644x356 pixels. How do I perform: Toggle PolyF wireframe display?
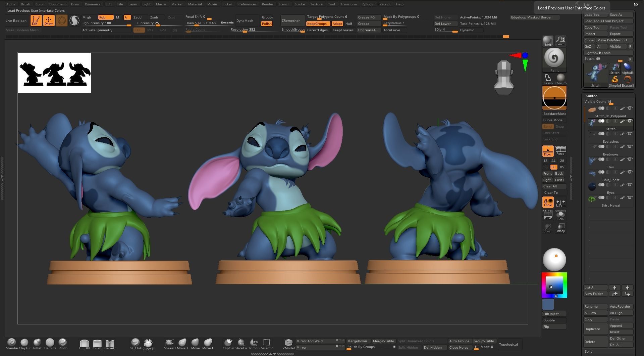[548, 215]
